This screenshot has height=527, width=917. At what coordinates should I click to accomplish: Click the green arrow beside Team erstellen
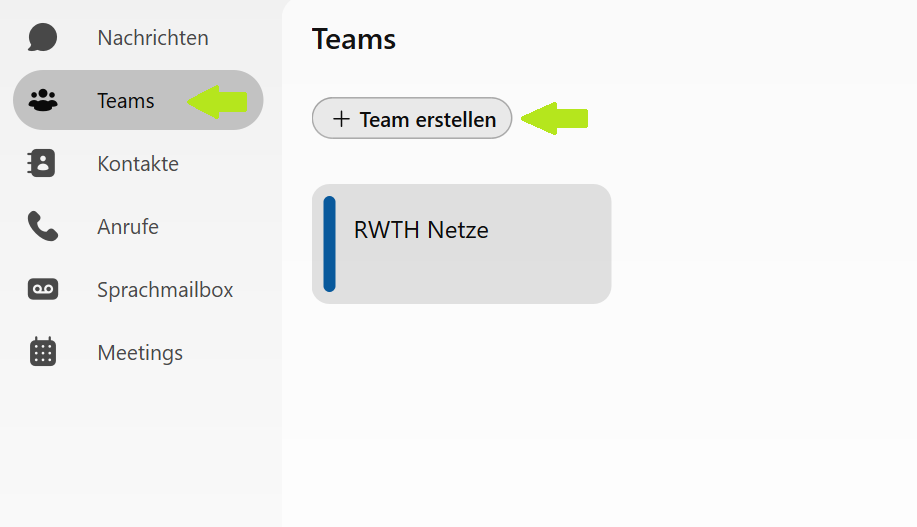pyautogui.click(x=554, y=119)
